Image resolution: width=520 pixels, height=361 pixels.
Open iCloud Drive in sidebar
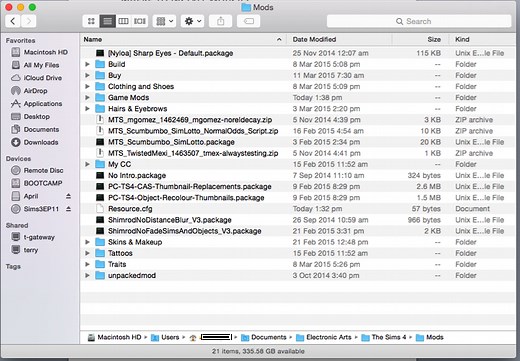(x=37, y=78)
